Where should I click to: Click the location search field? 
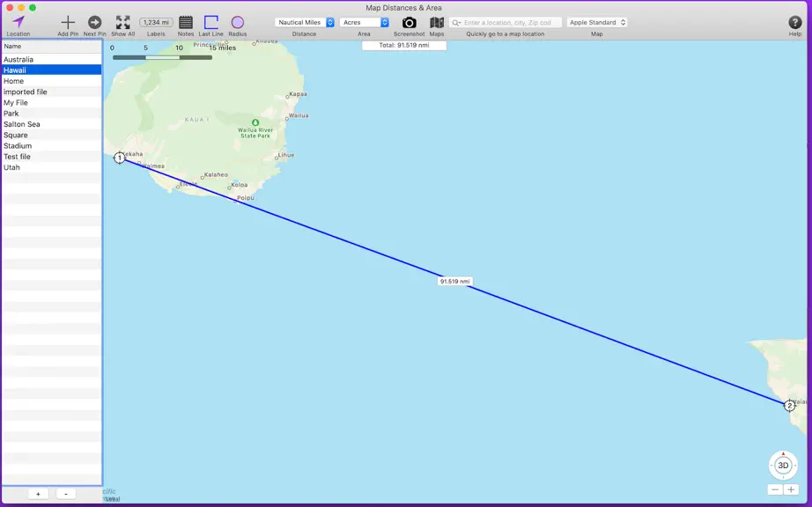(x=506, y=22)
